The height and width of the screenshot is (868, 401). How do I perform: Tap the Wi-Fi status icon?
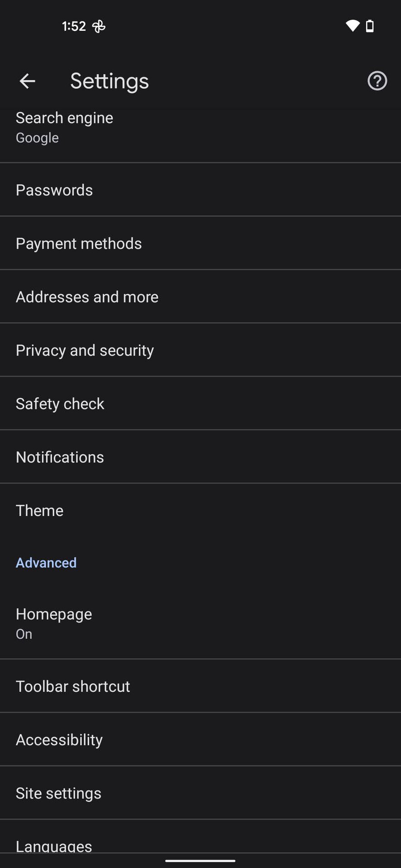(x=352, y=26)
